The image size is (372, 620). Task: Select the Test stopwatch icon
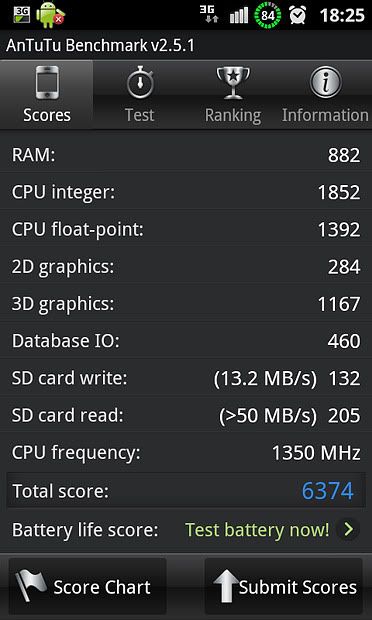click(140, 83)
